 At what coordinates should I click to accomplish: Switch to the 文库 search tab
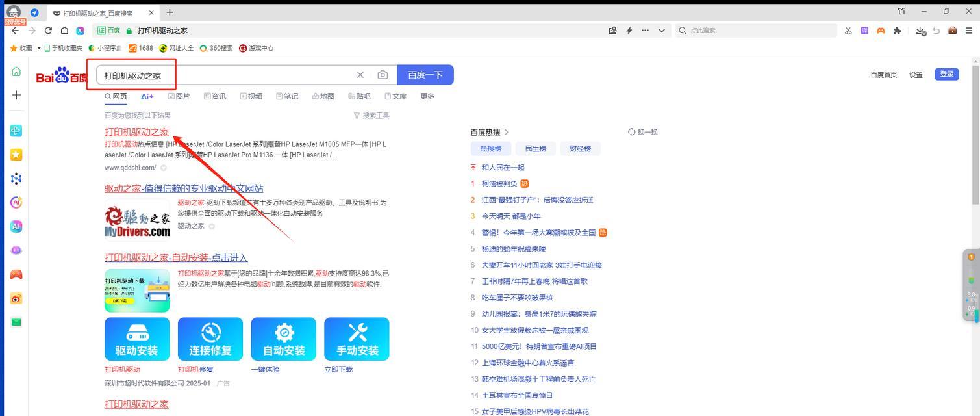pyautogui.click(x=396, y=96)
